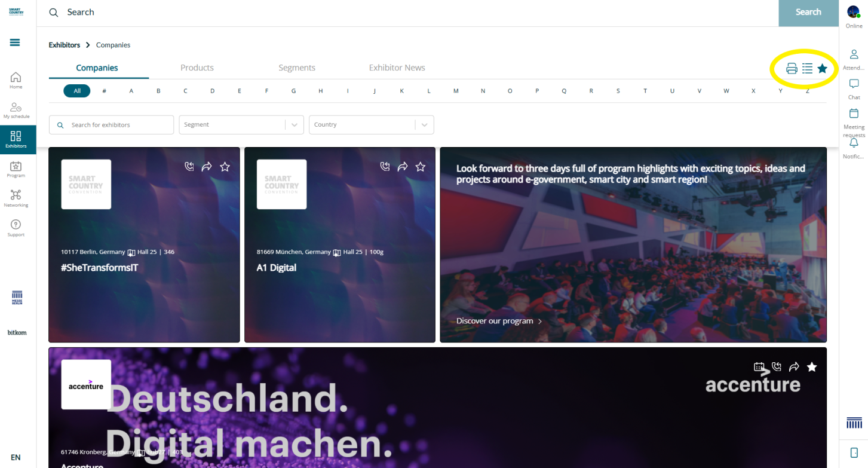Switch to the Segments tab
Viewport: 868px width, 468px height.
297,68
